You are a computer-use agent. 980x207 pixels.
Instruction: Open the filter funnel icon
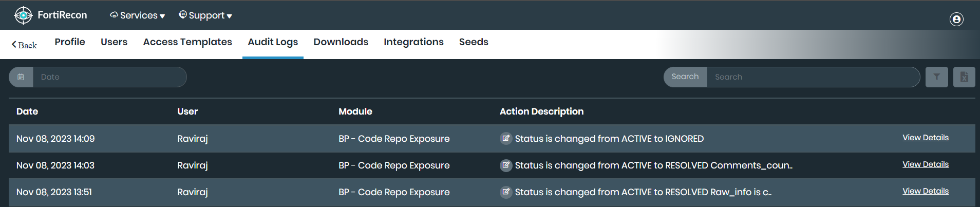point(937,77)
